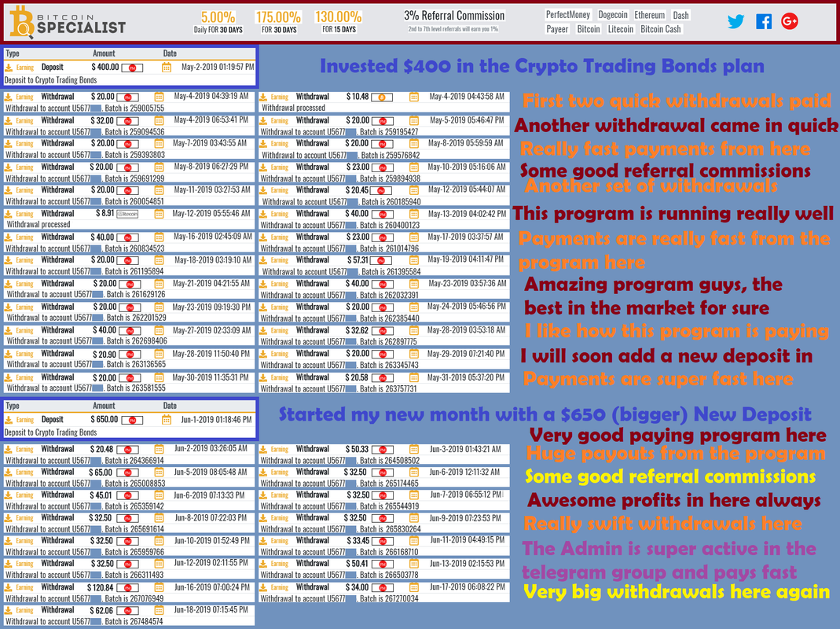Click PerfectMoney icon next to $65.00 withdrawal
840x629 pixels.
point(127,473)
